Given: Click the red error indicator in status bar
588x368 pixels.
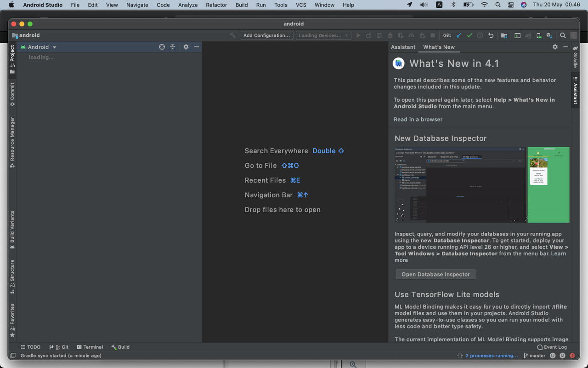Looking at the screenshot, I should point(572,356).
